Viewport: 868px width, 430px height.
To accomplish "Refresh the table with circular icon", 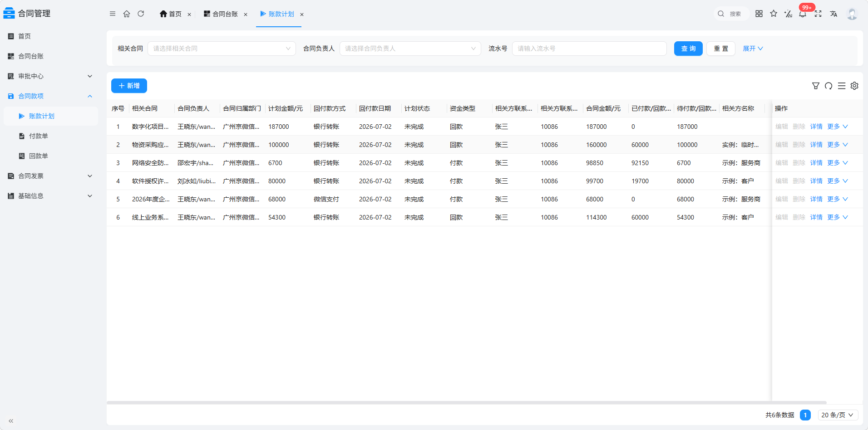I will [x=829, y=86].
